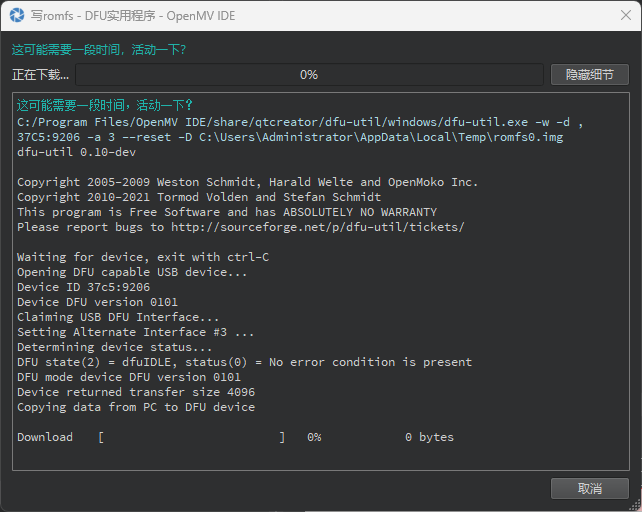The width and height of the screenshot is (642, 512).
Task: Click the "ABSOLUTELY NO WARRANTY" license line
Action: pos(227,212)
